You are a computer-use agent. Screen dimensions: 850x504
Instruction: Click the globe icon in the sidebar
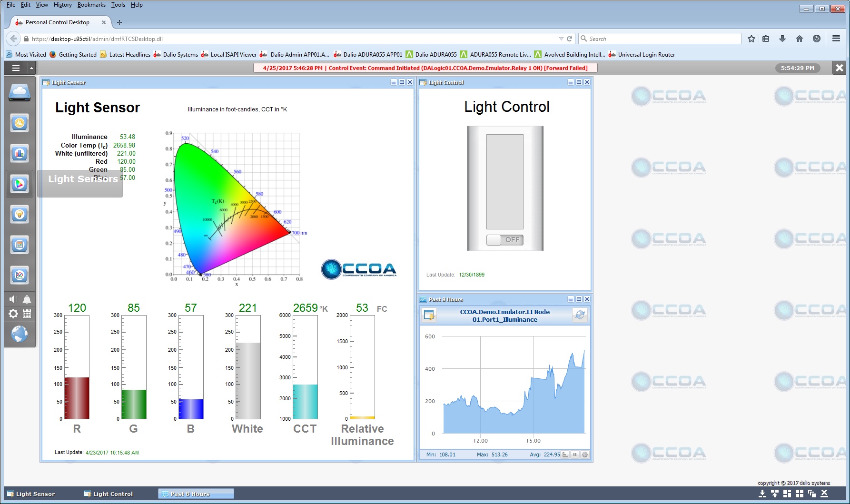coord(20,334)
